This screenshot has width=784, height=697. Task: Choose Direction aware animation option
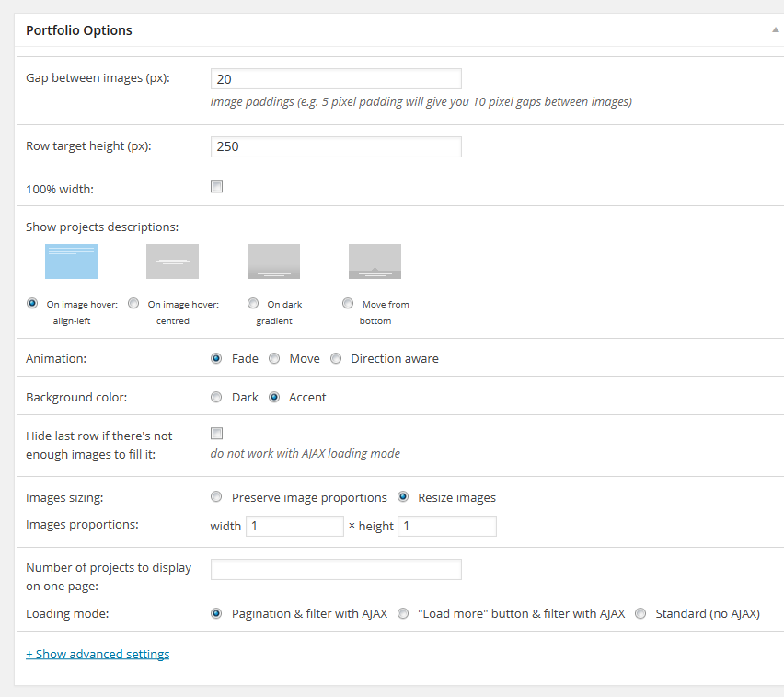[336, 359]
